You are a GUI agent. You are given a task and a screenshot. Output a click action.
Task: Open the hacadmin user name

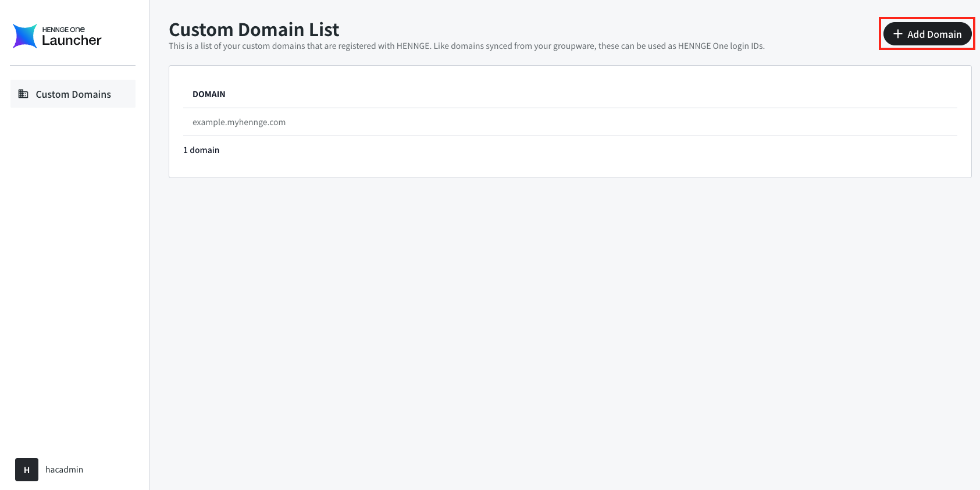tap(64, 470)
